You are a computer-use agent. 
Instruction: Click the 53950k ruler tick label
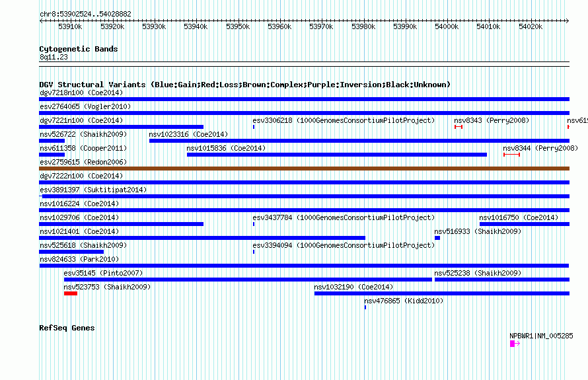click(x=238, y=26)
